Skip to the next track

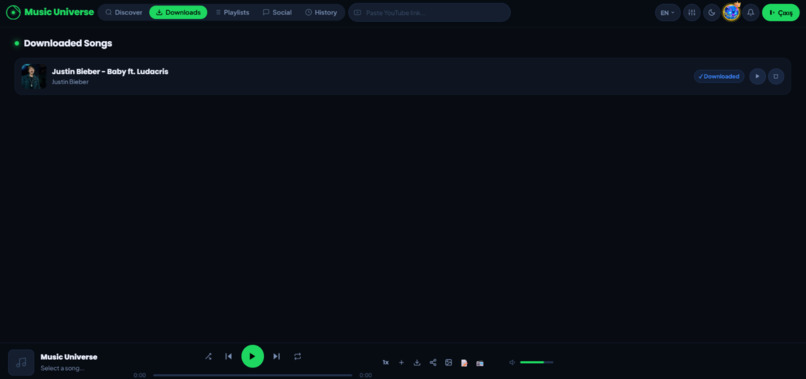277,356
